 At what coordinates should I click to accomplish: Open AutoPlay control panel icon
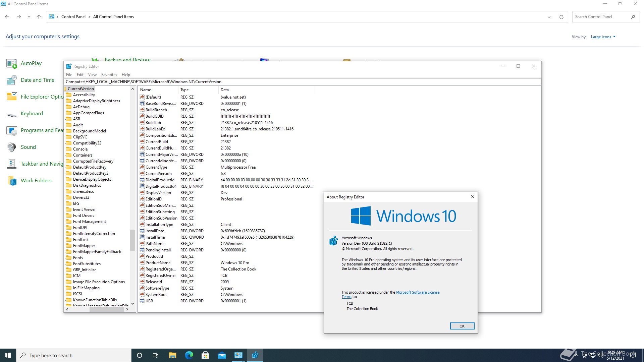[12, 63]
